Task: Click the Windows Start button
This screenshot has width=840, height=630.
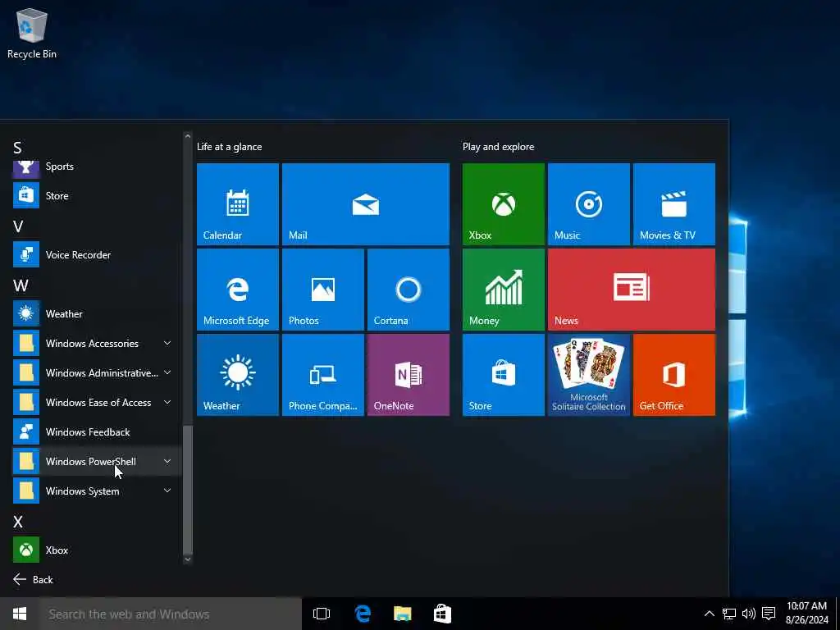Action: coord(20,614)
